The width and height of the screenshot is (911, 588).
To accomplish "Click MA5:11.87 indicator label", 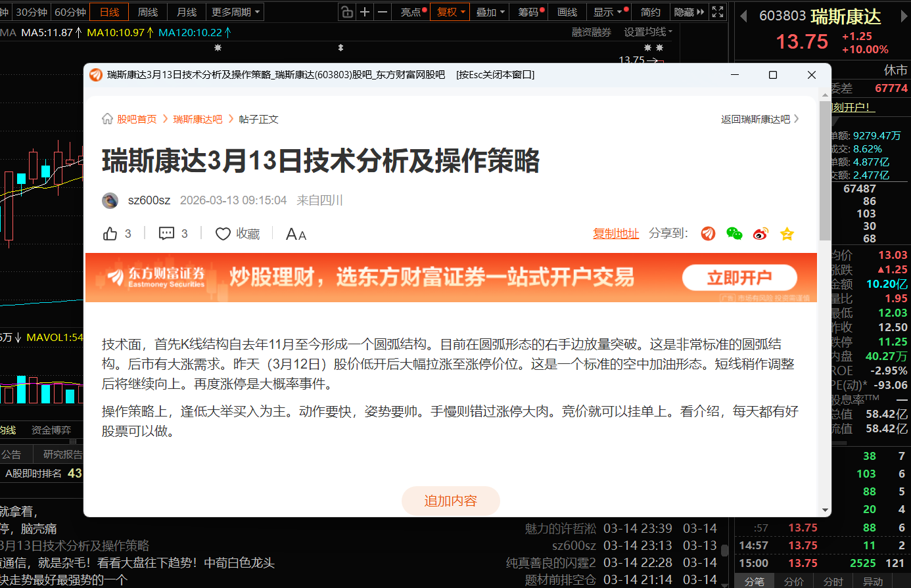I will (51, 32).
